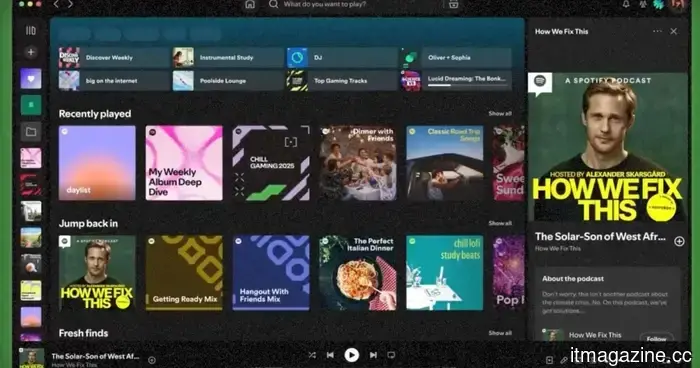The height and width of the screenshot is (368, 700).
Task: Open the Discover Weekly tile
Action: coord(114,58)
